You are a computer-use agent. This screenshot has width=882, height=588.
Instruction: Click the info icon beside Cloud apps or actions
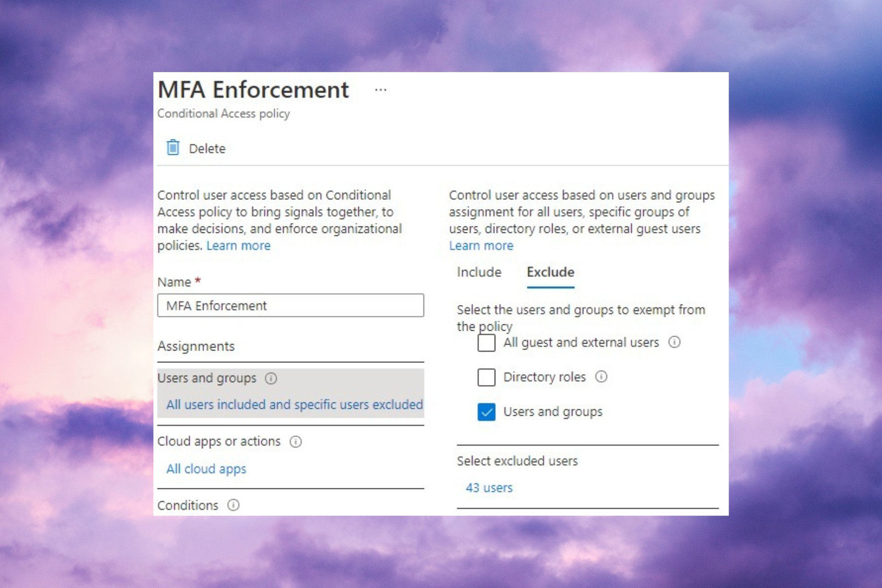pos(296,441)
